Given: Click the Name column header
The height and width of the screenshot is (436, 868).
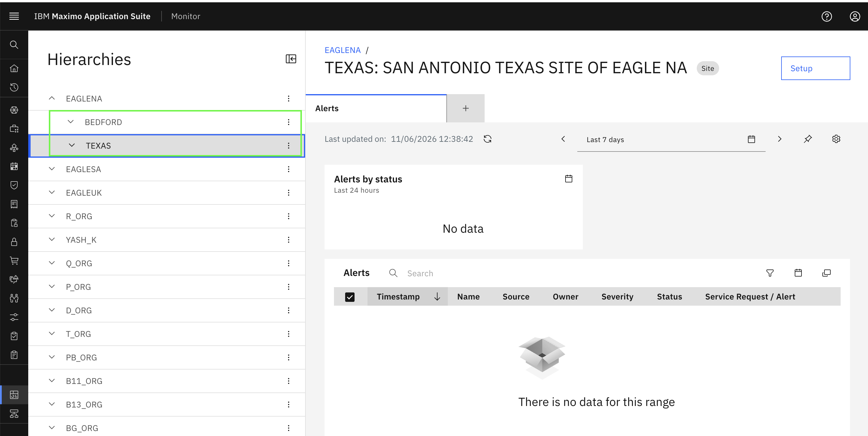Looking at the screenshot, I should click(x=468, y=297).
